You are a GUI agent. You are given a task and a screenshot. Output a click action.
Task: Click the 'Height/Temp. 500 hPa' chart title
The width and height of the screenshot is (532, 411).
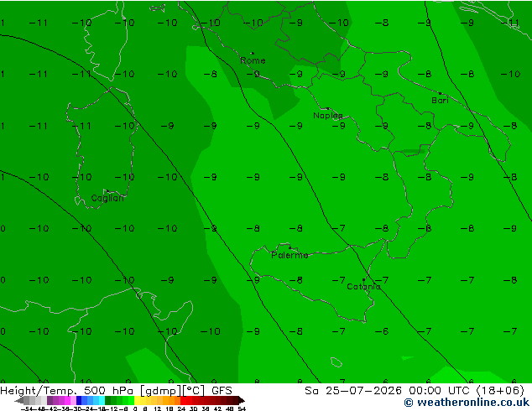coord(67,391)
